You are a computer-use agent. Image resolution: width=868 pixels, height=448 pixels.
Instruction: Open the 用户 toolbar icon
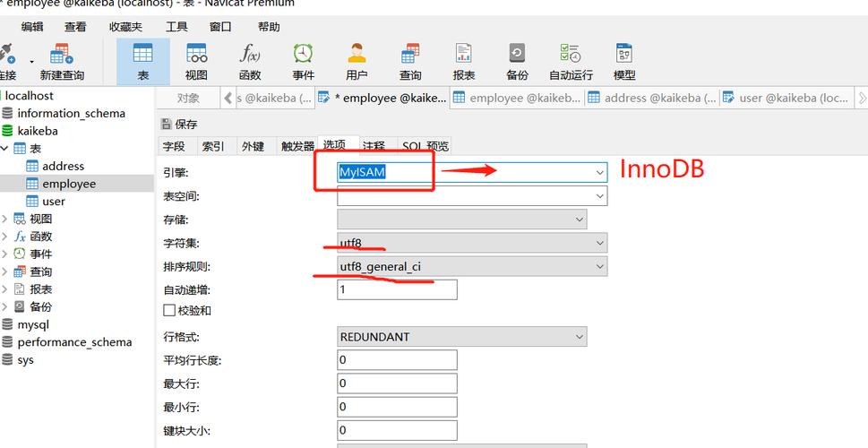[x=357, y=54]
